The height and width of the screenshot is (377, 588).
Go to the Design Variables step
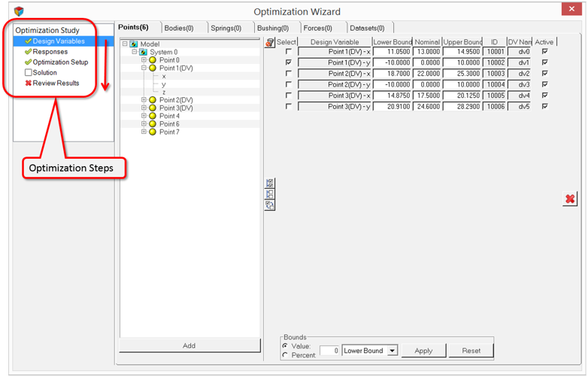coord(63,41)
